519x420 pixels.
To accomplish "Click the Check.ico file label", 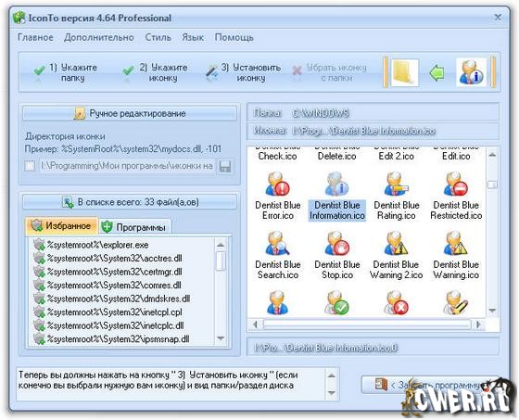I will coord(278,156).
